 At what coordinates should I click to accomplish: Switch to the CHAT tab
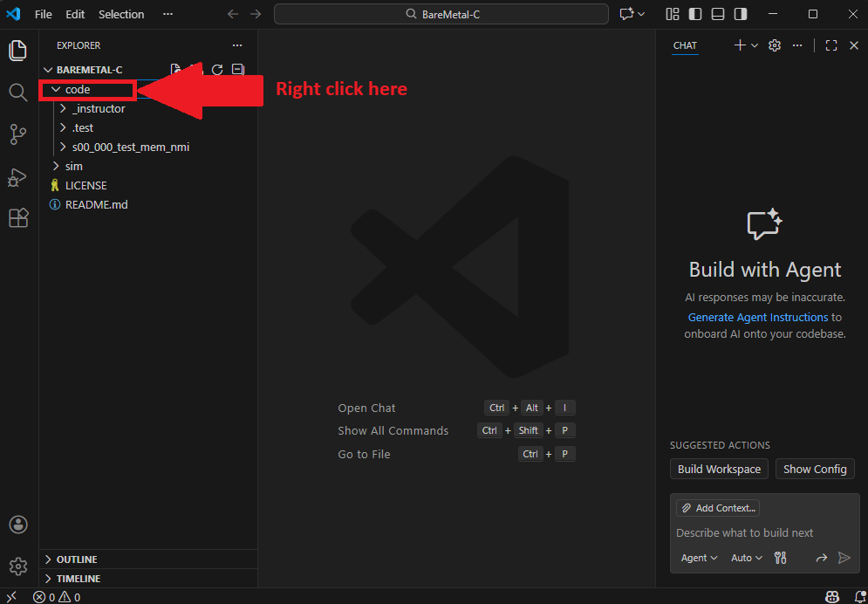[x=685, y=45]
